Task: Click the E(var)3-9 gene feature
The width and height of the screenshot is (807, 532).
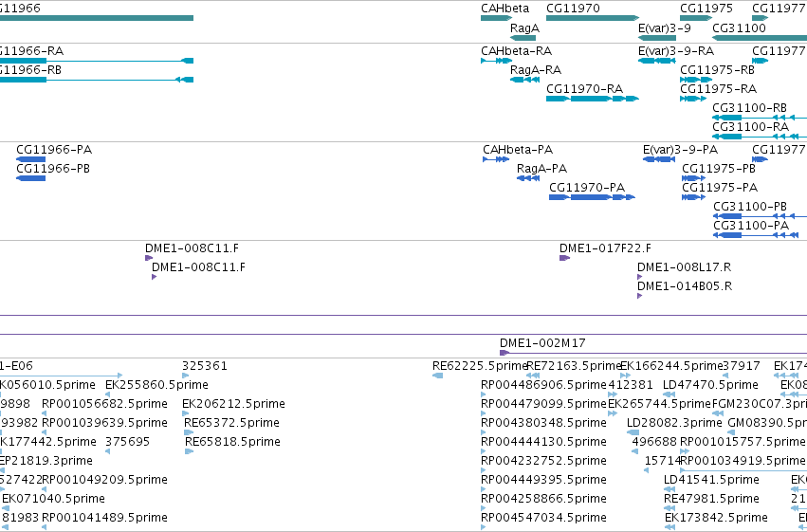Action: [x=657, y=38]
